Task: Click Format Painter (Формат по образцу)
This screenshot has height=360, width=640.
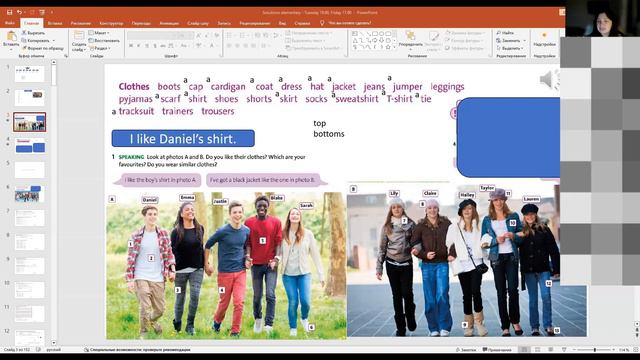Action: [43, 48]
